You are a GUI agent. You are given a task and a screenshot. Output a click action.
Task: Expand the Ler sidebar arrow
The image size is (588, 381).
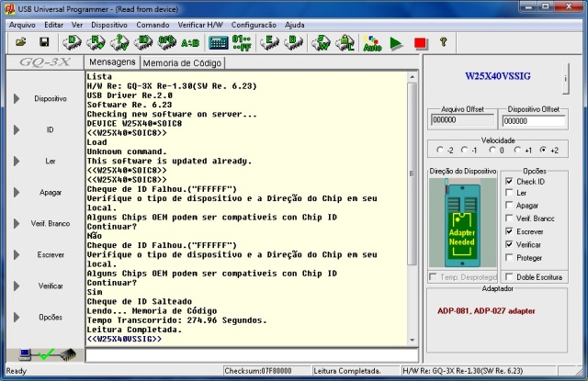17,161
